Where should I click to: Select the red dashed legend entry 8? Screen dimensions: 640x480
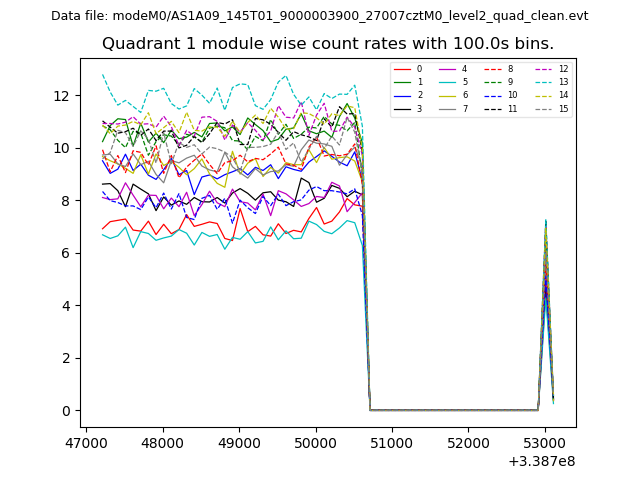(x=502, y=69)
